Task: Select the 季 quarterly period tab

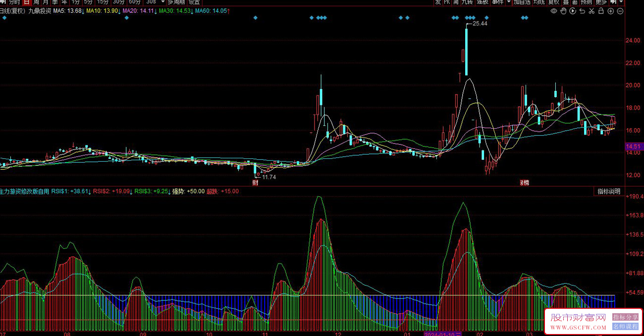Action: [55, 2]
